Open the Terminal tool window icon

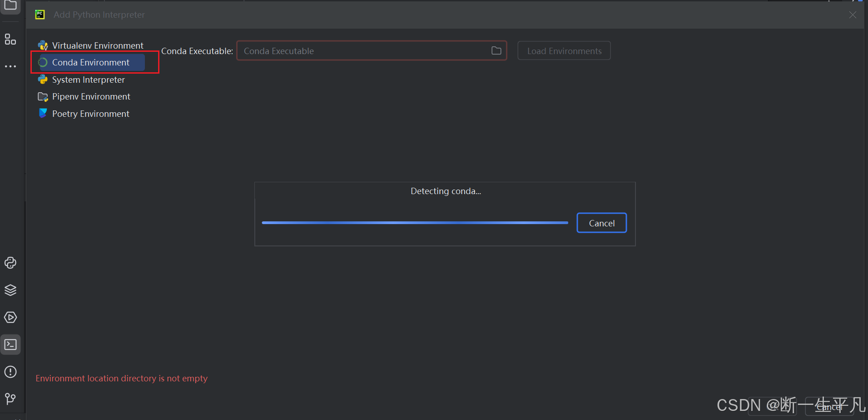point(10,345)
